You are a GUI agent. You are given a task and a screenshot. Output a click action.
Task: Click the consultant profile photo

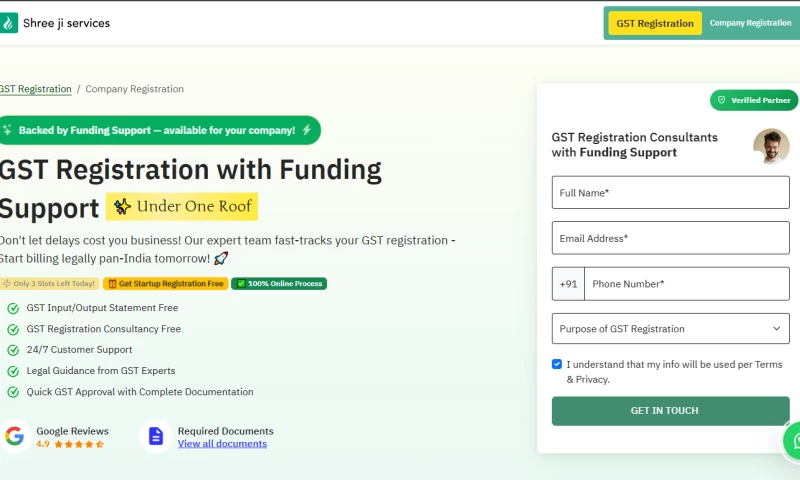[771, 146]
